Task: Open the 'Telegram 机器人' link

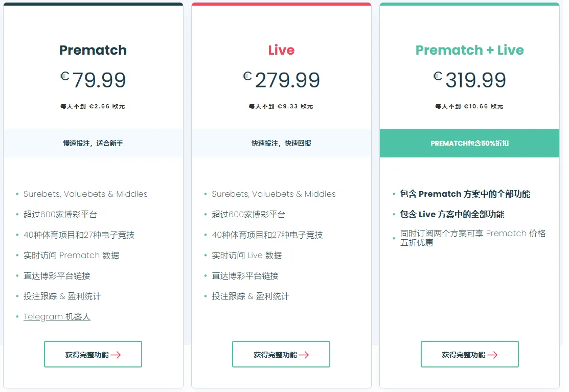Action: (56, 316)
